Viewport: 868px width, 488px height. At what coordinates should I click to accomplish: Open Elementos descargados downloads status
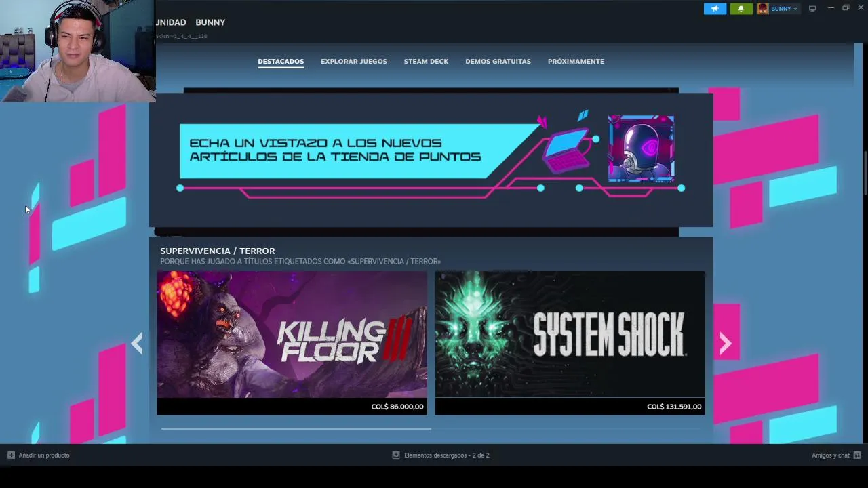[x=447, y=455]
